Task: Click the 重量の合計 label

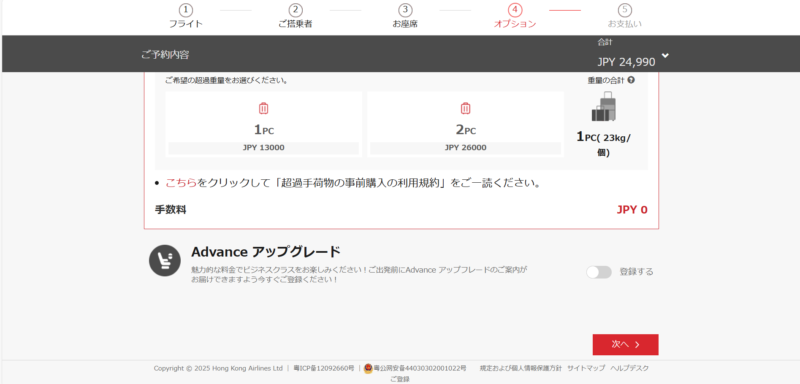Action: (x=607, y=80)
